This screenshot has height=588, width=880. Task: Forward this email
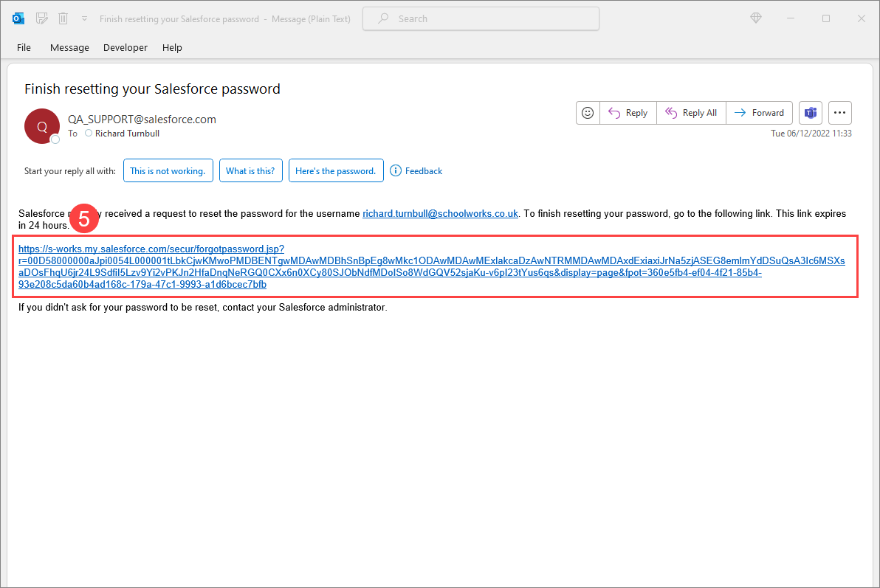point(759,113)
